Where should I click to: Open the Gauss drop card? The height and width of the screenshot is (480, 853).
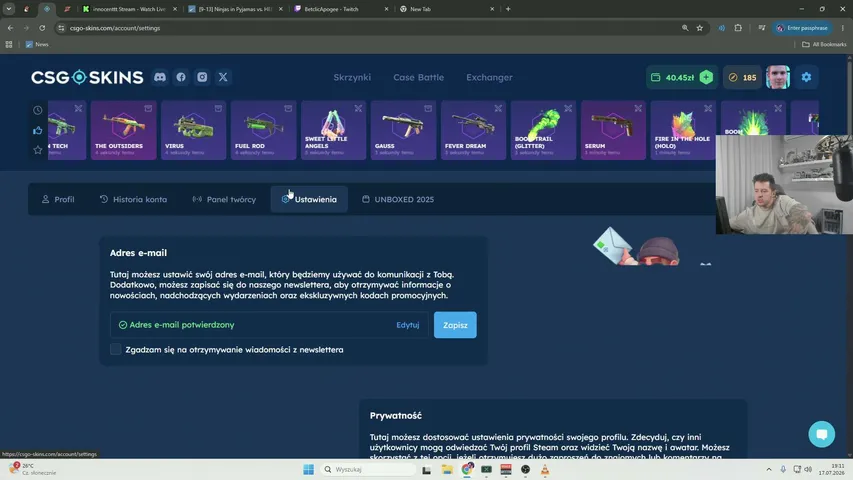(403, 130)
